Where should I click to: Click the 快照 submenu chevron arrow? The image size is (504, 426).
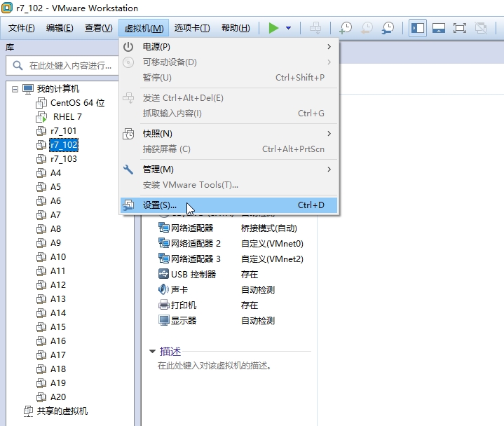click(329, 134)
